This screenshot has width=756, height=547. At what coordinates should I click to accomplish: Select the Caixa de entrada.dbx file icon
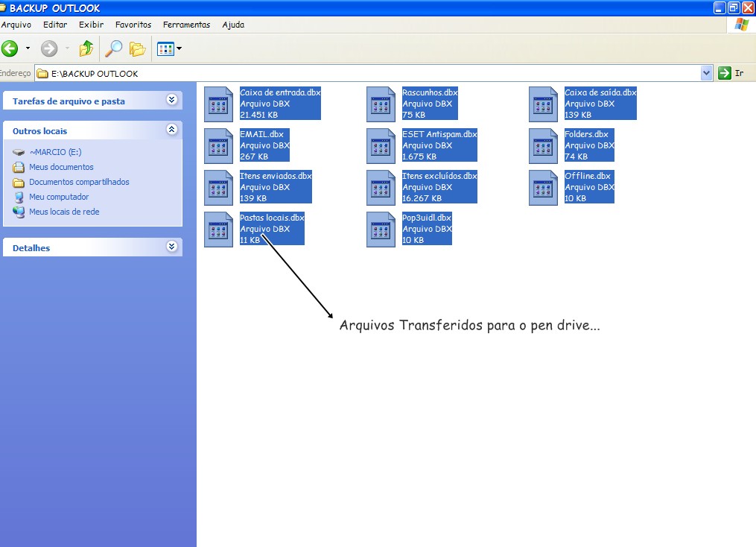[x=218, y=104]
